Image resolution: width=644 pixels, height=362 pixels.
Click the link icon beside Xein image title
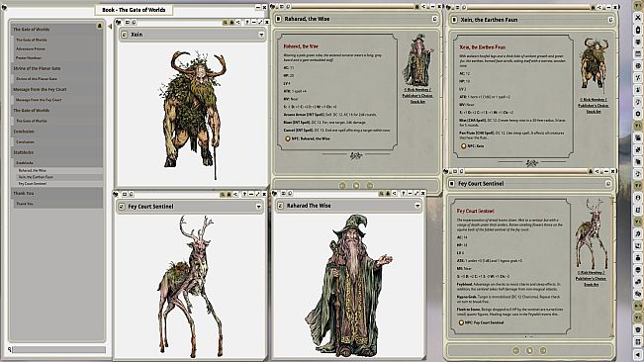pos(124,35)
